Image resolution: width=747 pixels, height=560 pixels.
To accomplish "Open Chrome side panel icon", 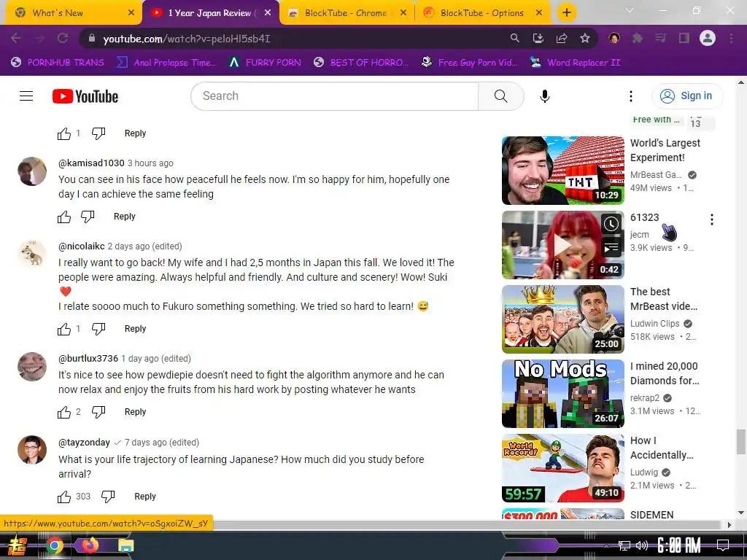I will coord(684,38).
